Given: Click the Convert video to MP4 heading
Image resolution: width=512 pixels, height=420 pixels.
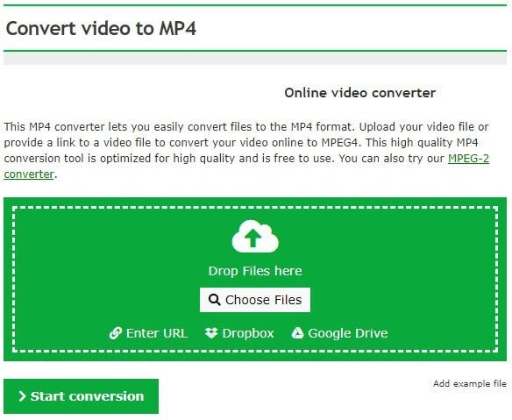Looking at the screenshot, I should click(x=101, y=28).
